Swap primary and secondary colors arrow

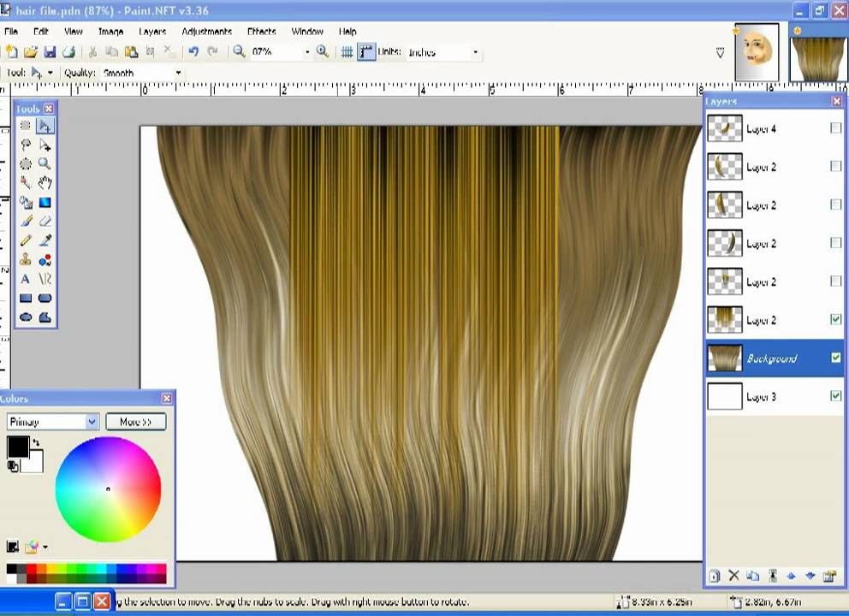36,443
